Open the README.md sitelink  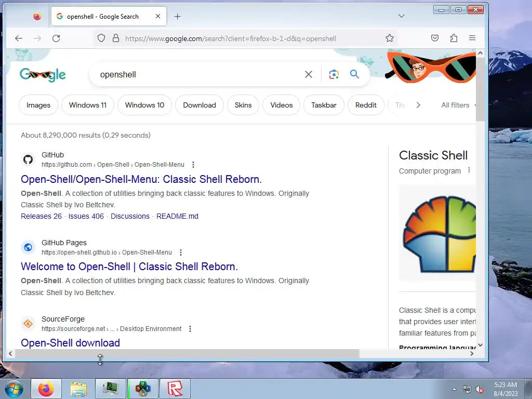(178, 216)
